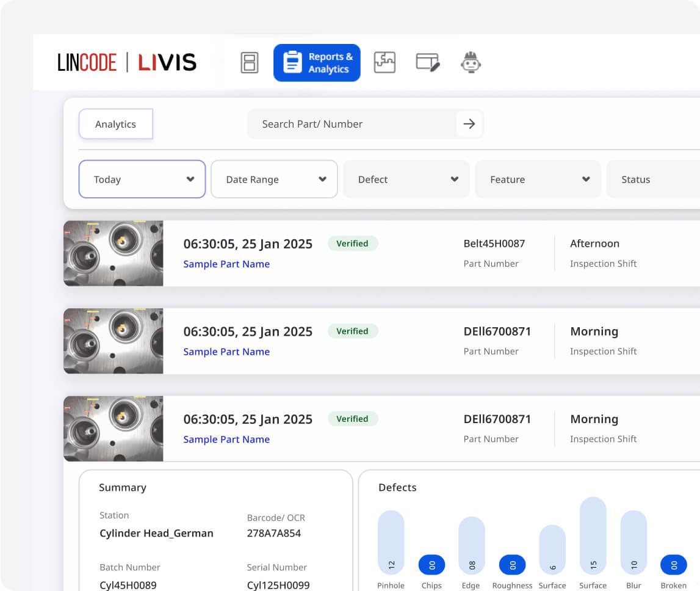The height and width of the screenshot is (591, 700).
Task: Open the Status filter dropdown
Action: pos(653,179)
